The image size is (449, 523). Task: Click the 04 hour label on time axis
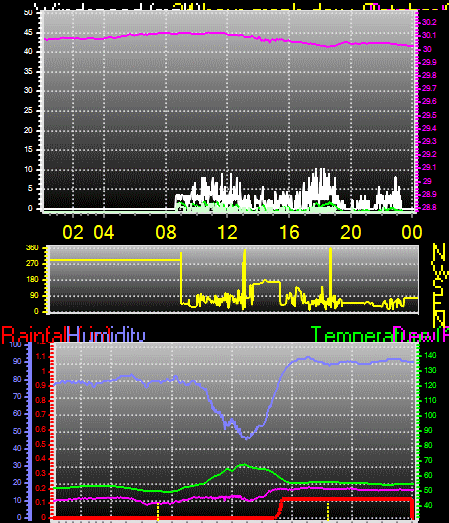pyautogui.click(x=104, y=232)
